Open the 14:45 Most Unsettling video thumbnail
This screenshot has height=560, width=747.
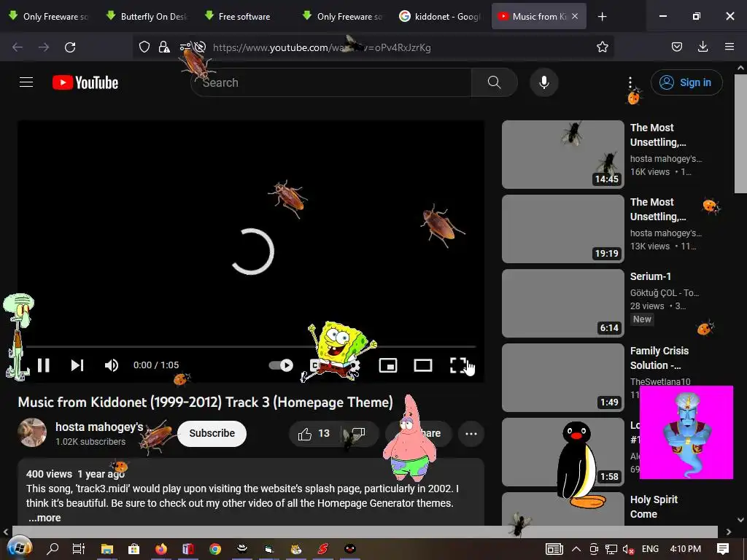[x=562, y=155]
